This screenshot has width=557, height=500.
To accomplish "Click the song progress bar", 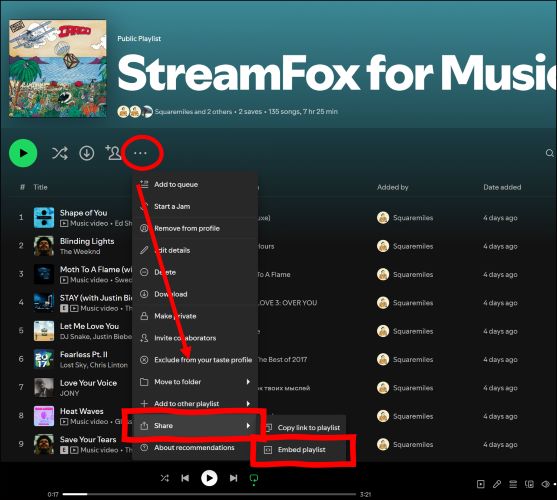I will pos(209,494).
